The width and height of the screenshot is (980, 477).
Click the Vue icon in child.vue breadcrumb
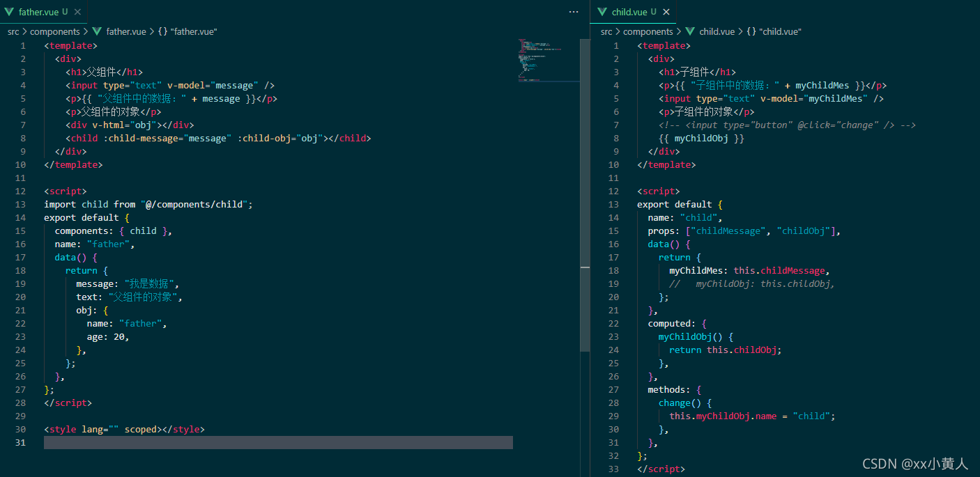click(689, 31)
